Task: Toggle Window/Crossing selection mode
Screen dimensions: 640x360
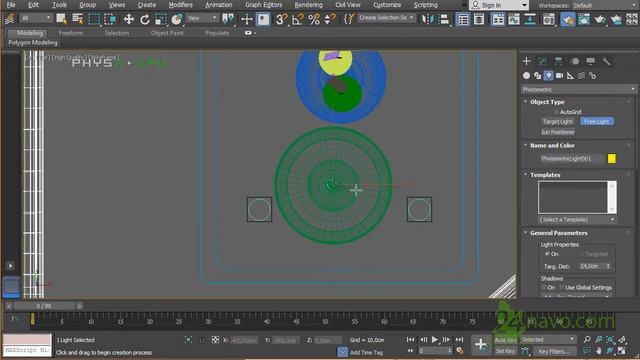Action: [x=110, y=19]
